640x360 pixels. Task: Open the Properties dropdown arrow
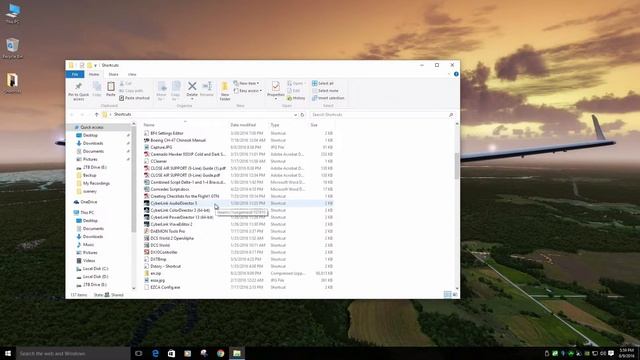pyautogui.click(x=276, y=99)
